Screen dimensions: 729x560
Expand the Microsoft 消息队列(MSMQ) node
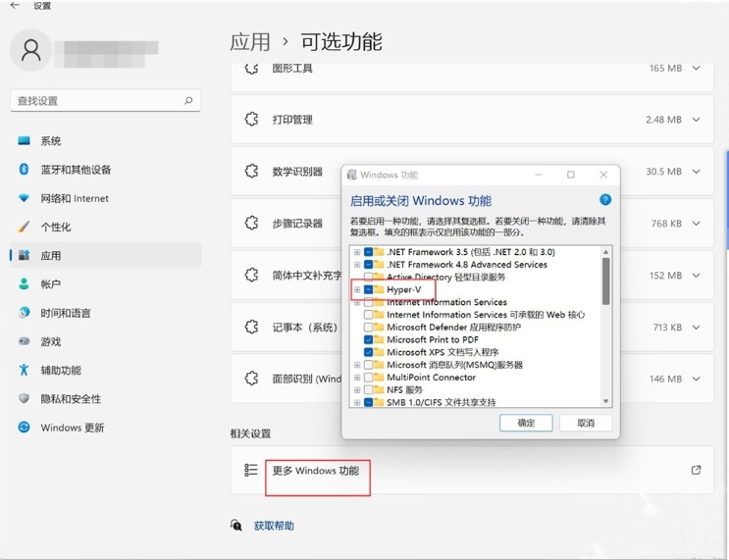[x=357, y=365]
